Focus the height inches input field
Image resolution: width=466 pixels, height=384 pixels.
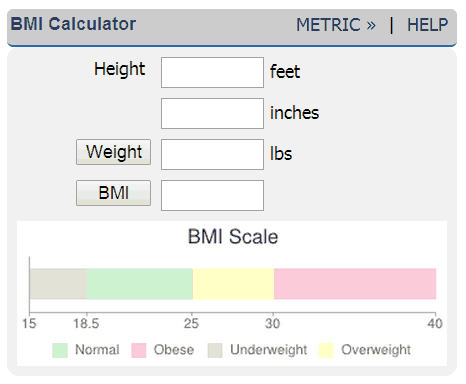pyautogui.click(x=212, y=113)
